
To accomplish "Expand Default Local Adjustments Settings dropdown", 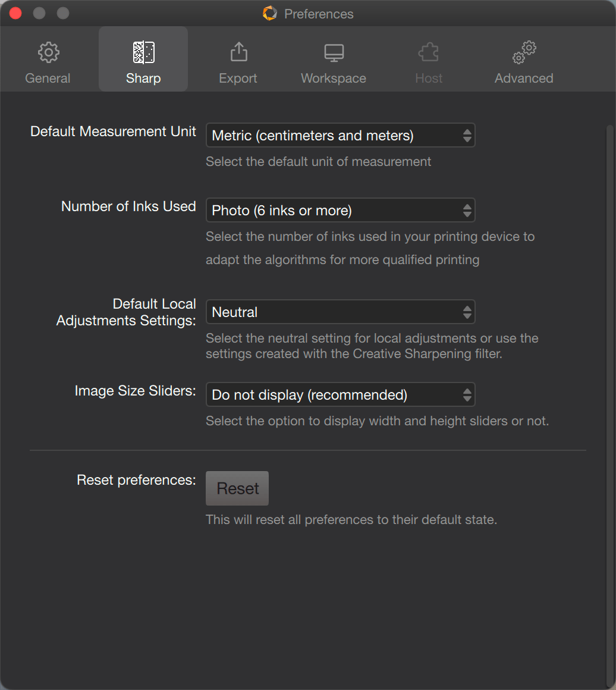I will click(x=341, y=312).
